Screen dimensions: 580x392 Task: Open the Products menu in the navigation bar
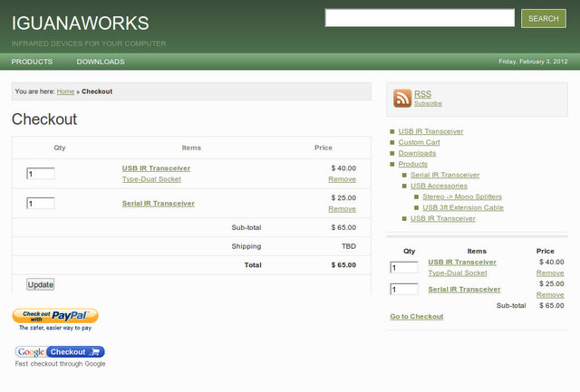pyautogui.click(x=32, y=62)
